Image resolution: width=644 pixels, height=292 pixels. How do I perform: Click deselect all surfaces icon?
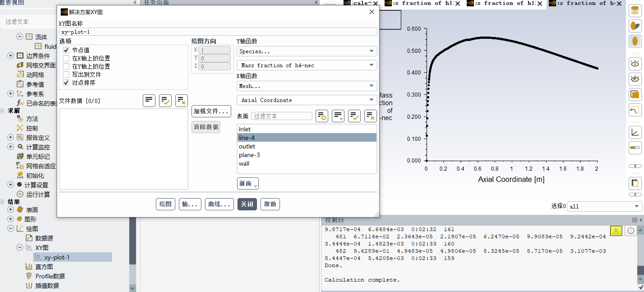coord(370,116)
